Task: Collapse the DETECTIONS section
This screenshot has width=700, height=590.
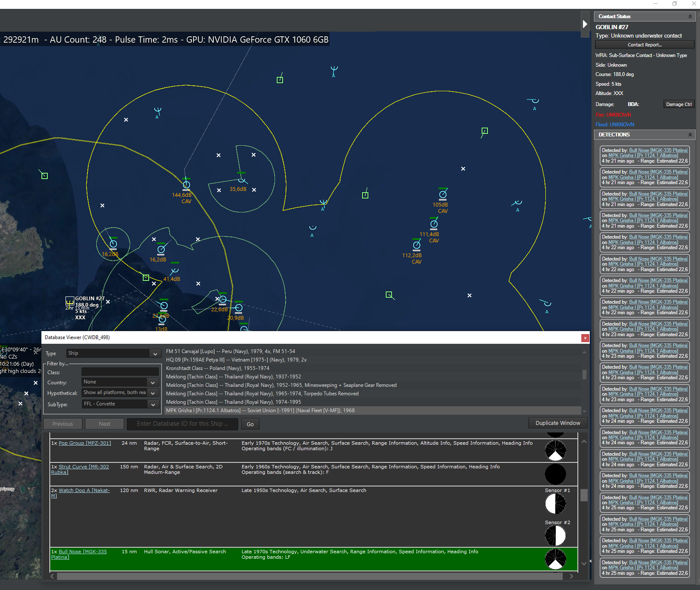Action: (x=690, y=135)
